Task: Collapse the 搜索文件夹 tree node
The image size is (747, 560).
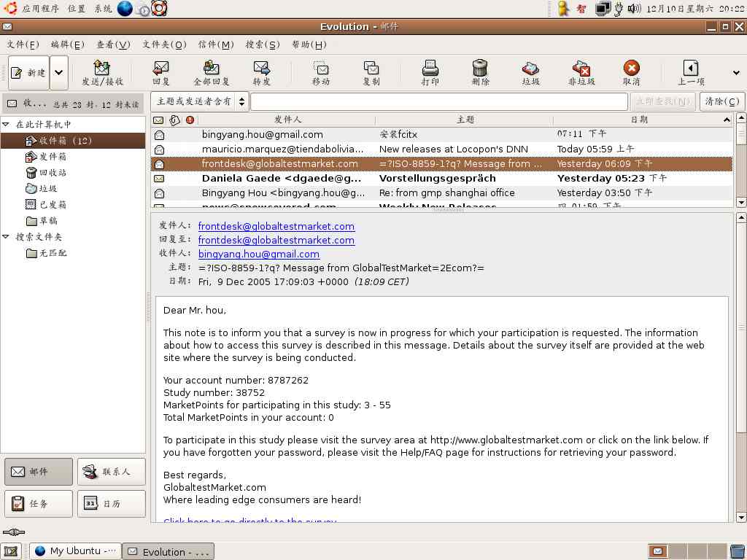Action: (6, 237)
